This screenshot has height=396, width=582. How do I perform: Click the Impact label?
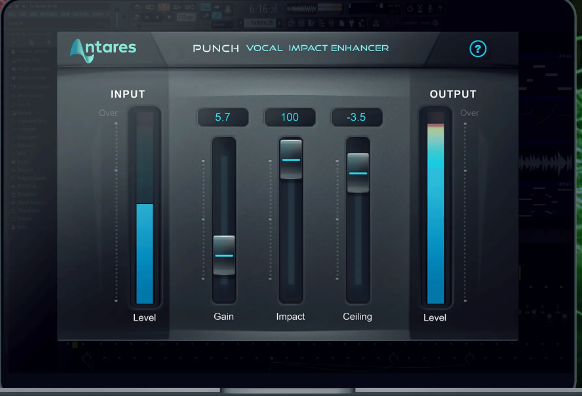tap(290, 317)
